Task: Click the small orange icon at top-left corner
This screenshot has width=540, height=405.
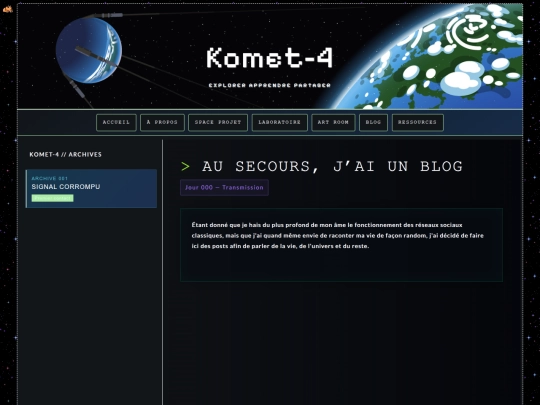Action: pyautogui.click(x=7, y=9)
